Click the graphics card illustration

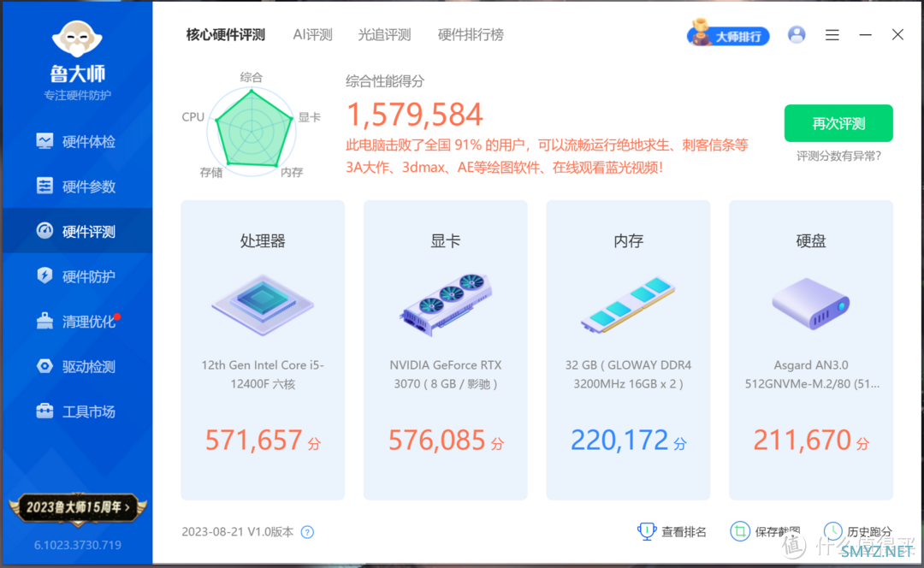coord(446,305)
